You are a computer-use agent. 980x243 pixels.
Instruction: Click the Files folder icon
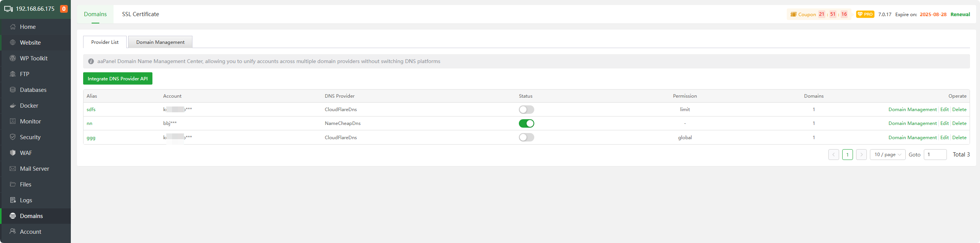tap(13, 185)
